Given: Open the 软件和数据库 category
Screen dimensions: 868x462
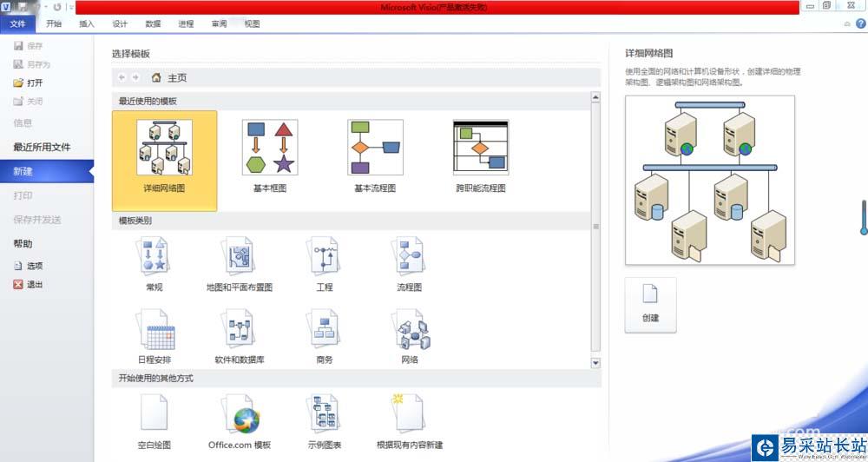Looking at the screenshot, I should click(240, 337).
